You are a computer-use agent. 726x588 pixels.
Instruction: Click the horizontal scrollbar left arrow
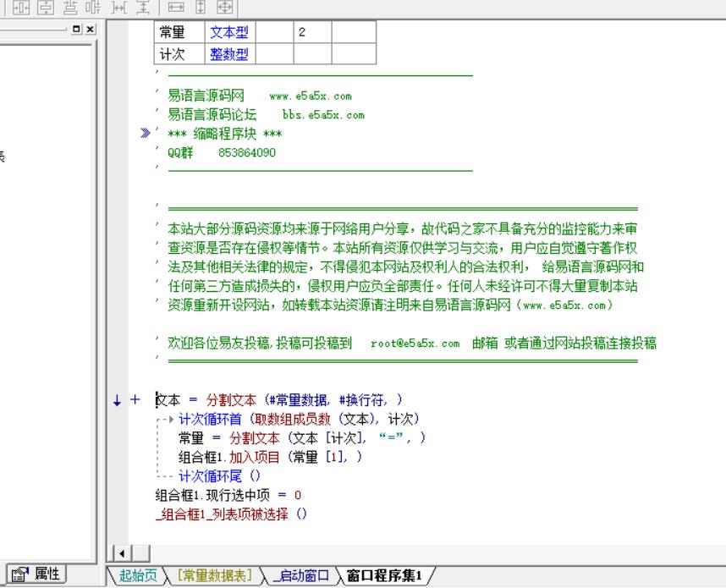pos(120,553)
